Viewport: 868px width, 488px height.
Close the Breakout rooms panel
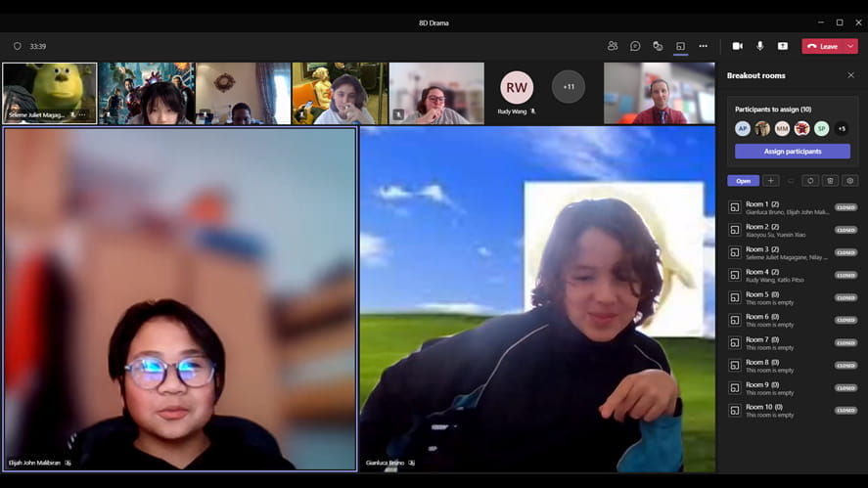tap(850, 75)
